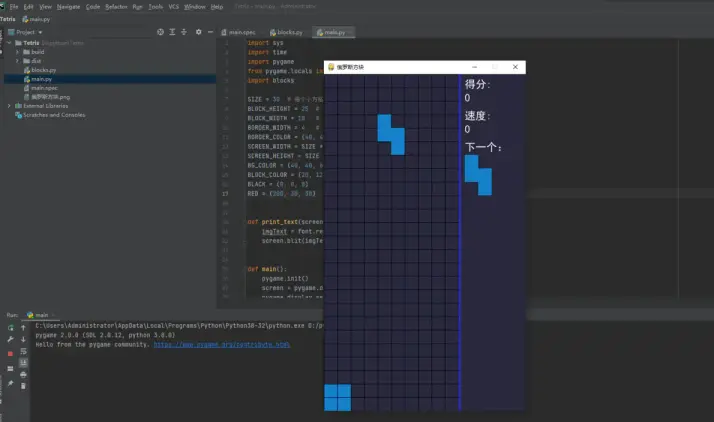This screenshot has height=422, width=714.
Task: Expand the build folder
Action: point(17,52)
